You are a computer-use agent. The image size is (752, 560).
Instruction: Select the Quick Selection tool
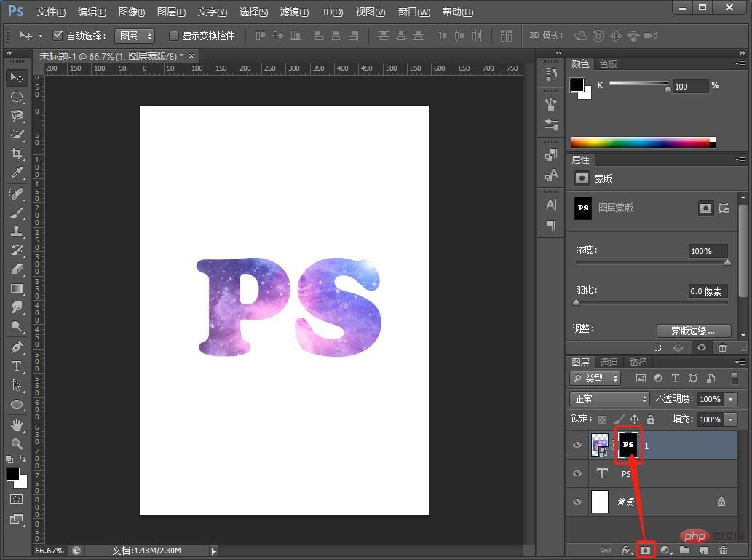[17, 135]
